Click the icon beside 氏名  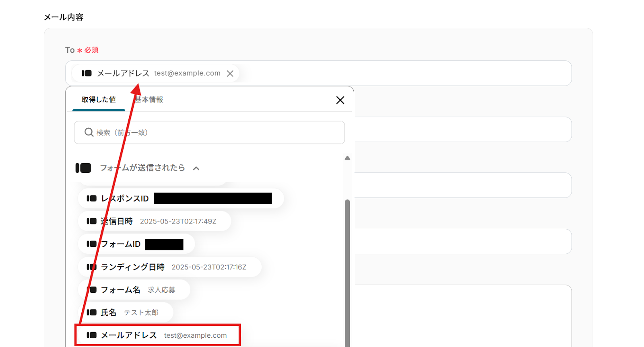click(x=91, y=312)
